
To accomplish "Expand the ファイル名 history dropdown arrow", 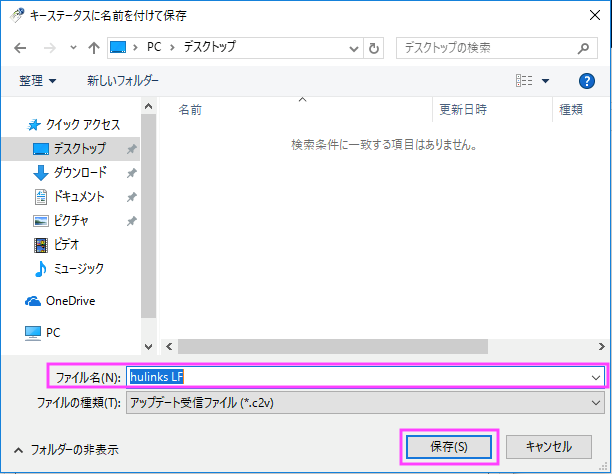I will click(x=596, y=377).
